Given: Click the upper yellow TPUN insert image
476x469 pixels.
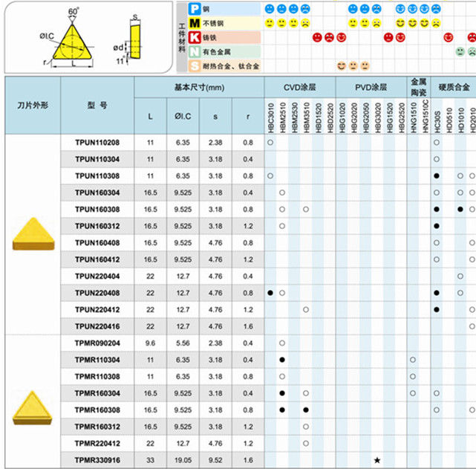Looking at the screenshot, I should click(x=32, y=233).
